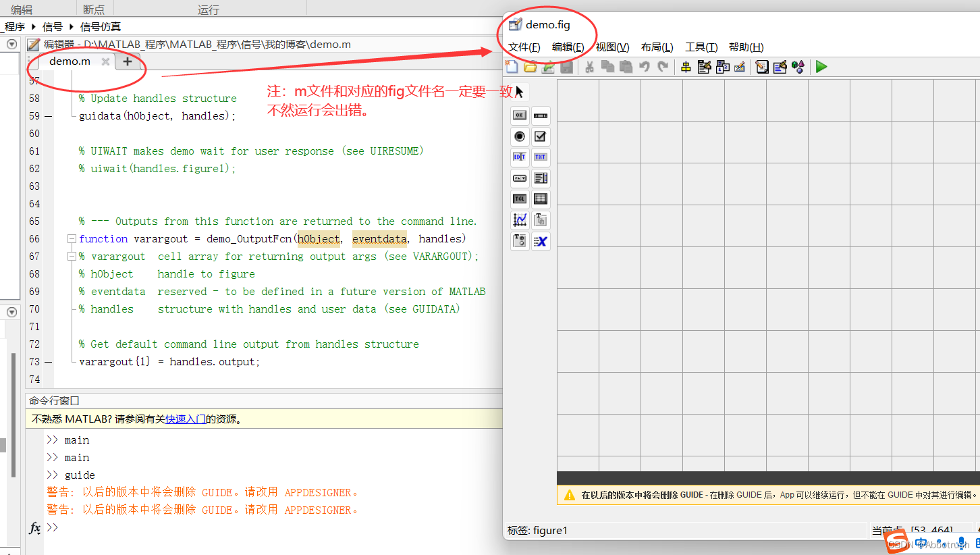Click the 命令行窗口 panel title
Image resolution: width=980 pixels, height=555 pixels.
[x=55, y=400]
